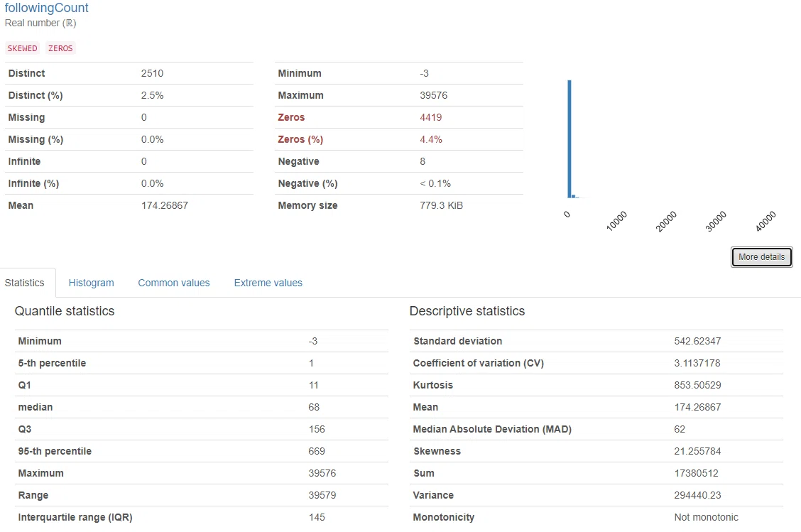Click the tall blue histogram bar
801x532 pixels.
point(569,139)
